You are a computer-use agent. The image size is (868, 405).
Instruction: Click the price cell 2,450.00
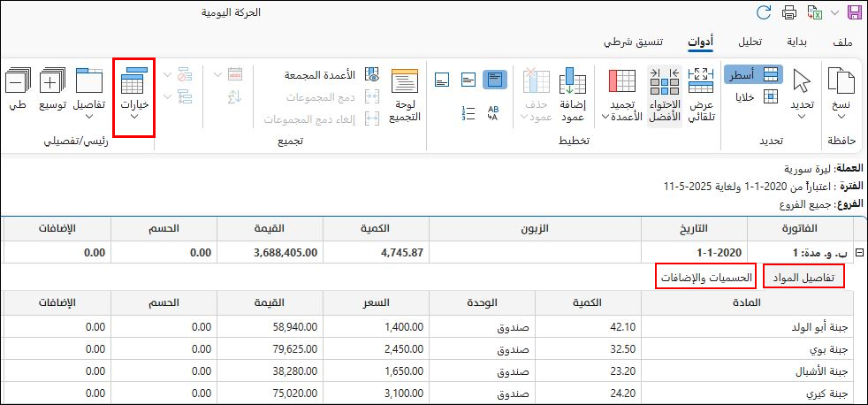pyautogui.click(x=377, y=349)
